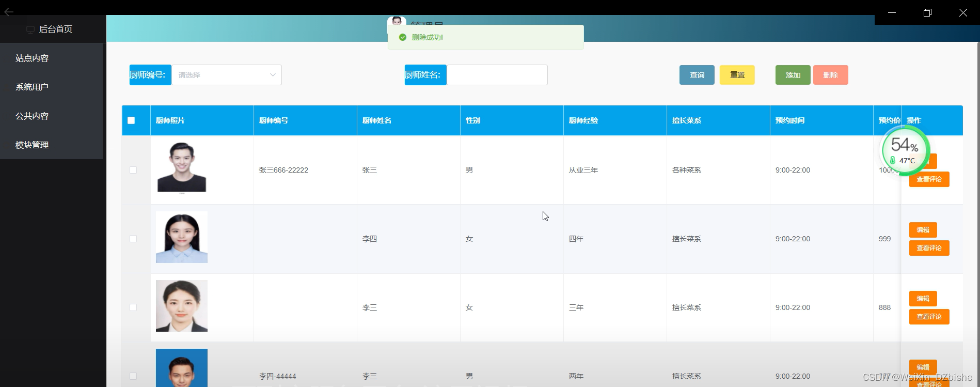Expand the 模块管理 sidebar menu
The width and height of the screenshot is (980, 387).
(x=52, y=145)
